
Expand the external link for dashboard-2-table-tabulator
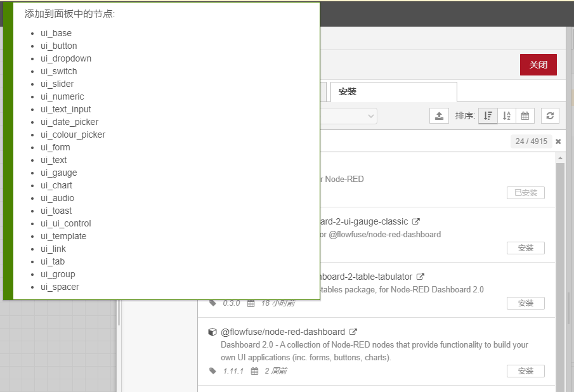[x=421, y=276]
